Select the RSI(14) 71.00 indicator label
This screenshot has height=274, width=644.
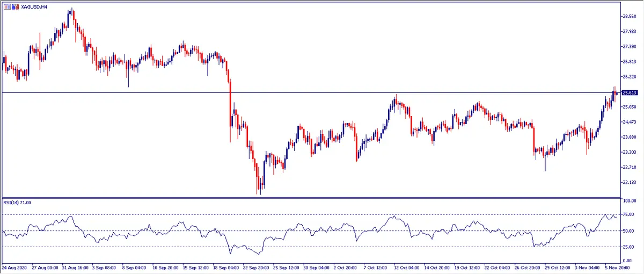[17, 203]
